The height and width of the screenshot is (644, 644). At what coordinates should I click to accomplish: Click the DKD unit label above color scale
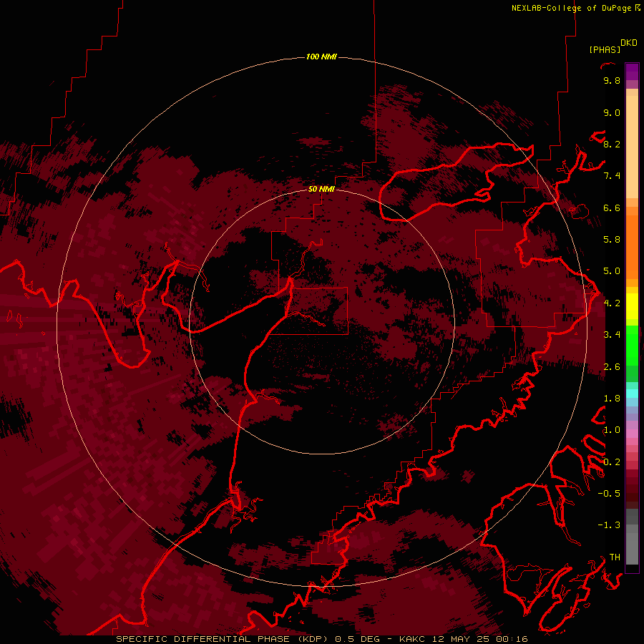pyautogui.click(x=629, y=43)
